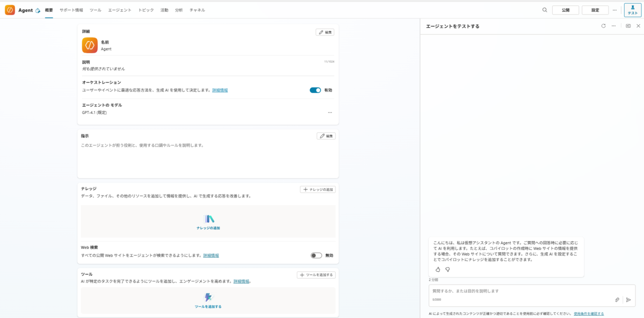Click the 2 分前 timestamp

tap(434, 280)
